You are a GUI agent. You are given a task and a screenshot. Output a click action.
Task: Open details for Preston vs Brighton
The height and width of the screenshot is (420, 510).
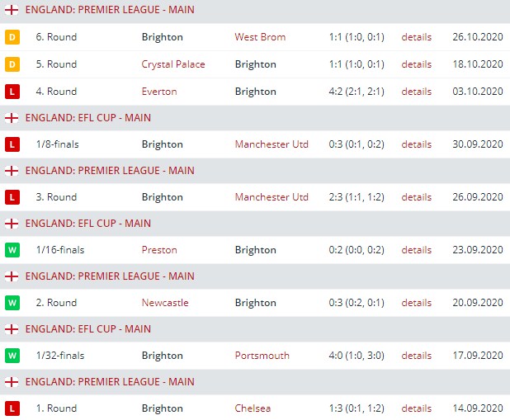(x=416, y=250)
